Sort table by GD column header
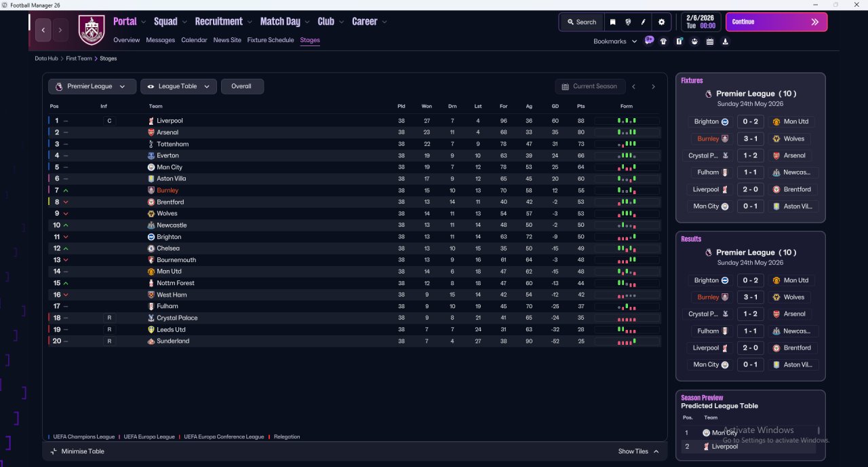 [555, 106]
